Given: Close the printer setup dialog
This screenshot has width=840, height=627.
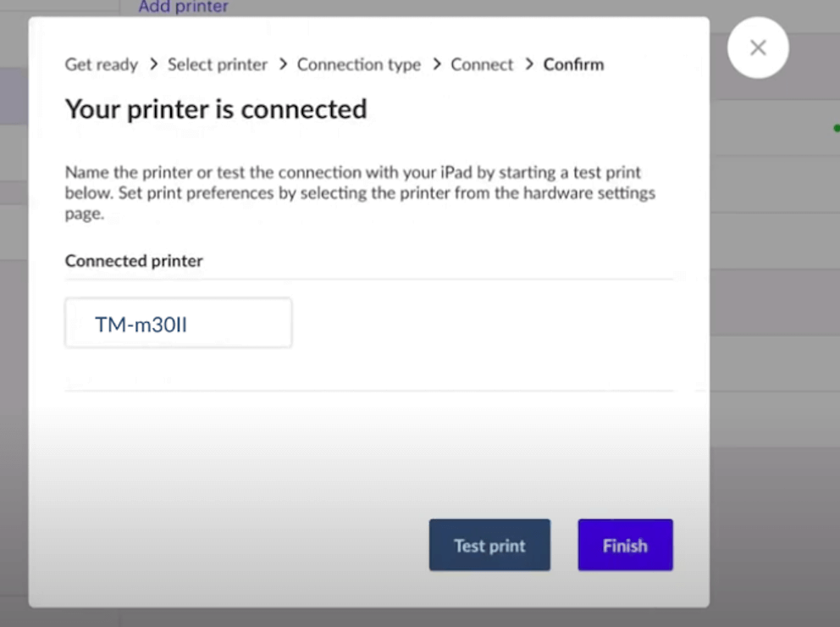Looking at the screenshot, I should point(758,47).
